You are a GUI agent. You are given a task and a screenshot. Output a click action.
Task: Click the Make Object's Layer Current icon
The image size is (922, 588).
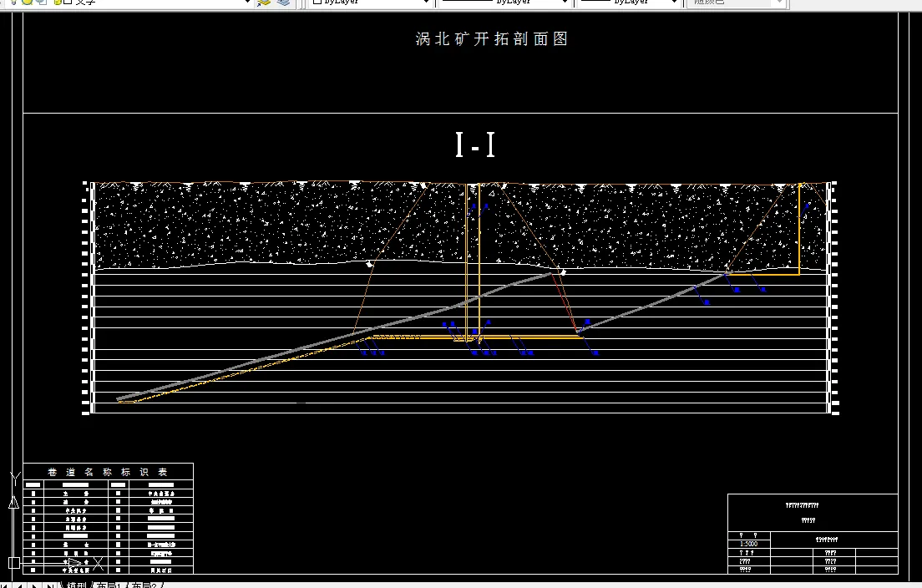[x=265, y=2]
